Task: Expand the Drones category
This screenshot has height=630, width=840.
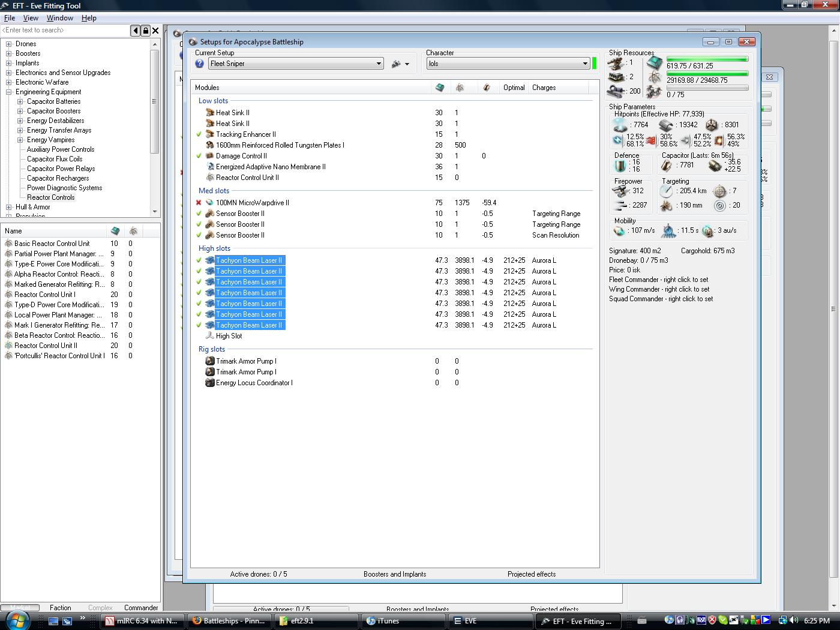Action: 9,44
